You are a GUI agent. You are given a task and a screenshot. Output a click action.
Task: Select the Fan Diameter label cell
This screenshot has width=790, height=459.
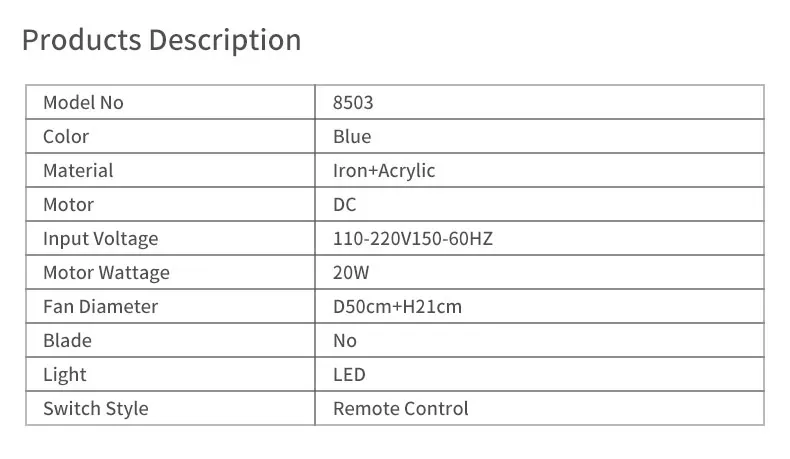(x=100, y=307)
